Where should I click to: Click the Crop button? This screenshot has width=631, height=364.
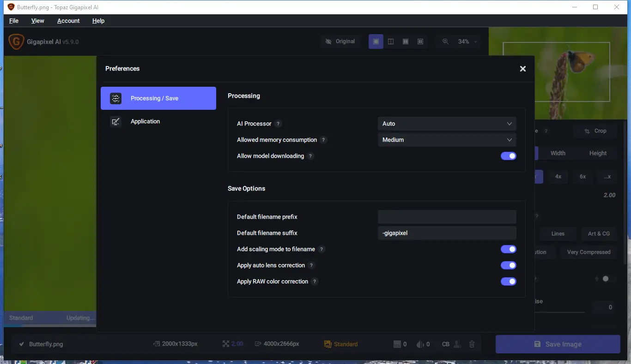[595, 131]
